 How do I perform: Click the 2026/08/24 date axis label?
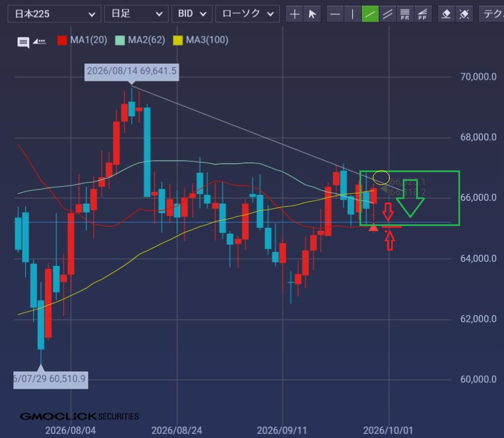pos(177,430)
